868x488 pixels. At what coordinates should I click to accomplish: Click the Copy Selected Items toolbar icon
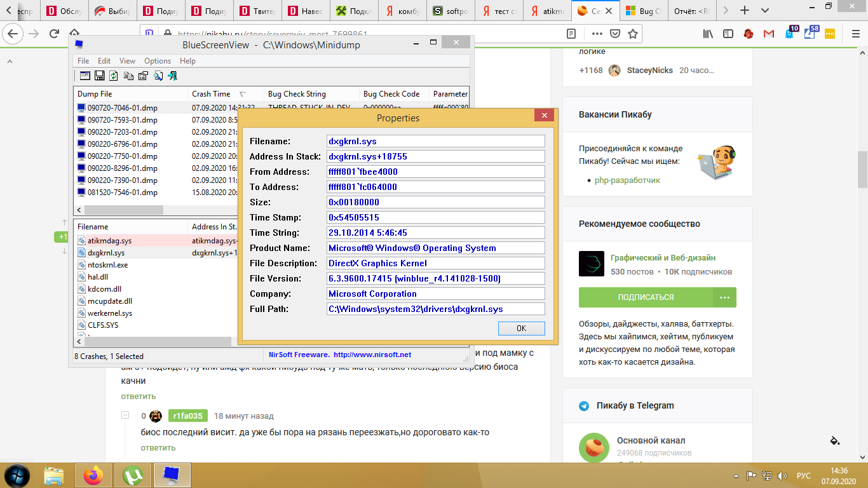coord(128,76)
